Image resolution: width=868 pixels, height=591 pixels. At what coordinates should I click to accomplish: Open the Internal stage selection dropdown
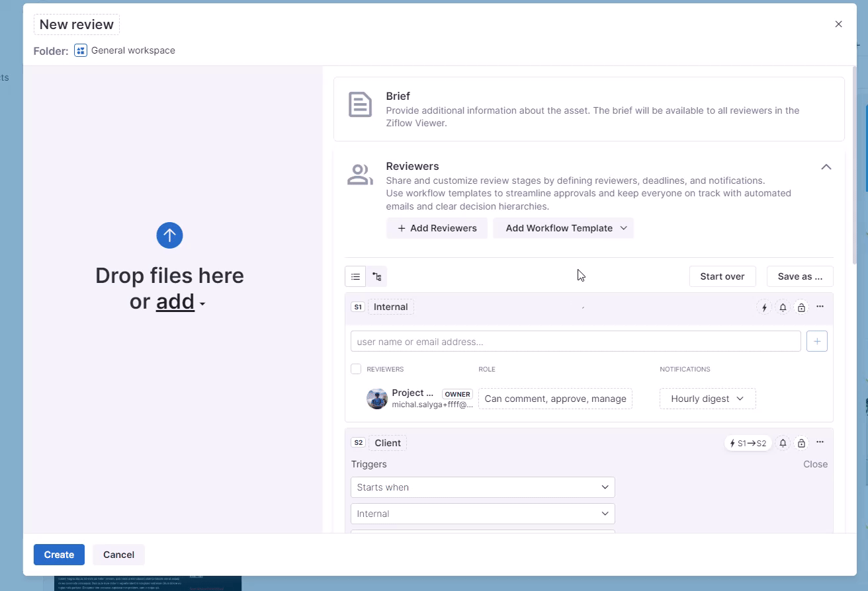point(483,514)
